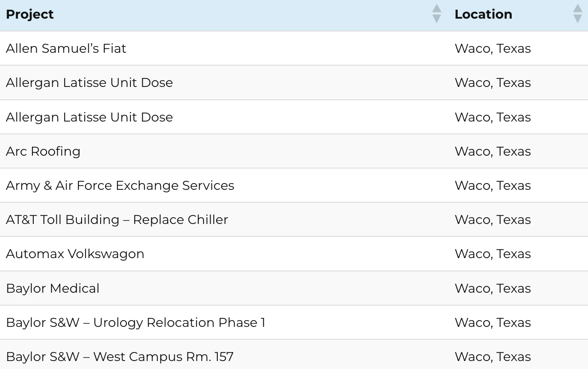588x369 pixels.
Task: Select the Allen Samuel's Fiat row
Action: (66, 48)
